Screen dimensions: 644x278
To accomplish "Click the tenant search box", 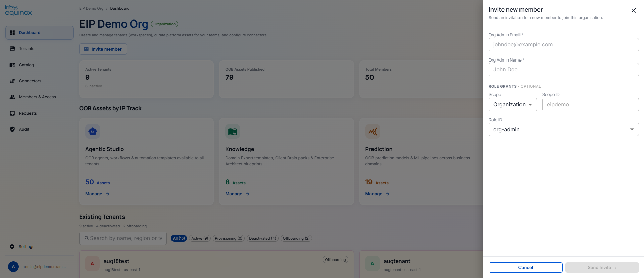I will 123,238.
